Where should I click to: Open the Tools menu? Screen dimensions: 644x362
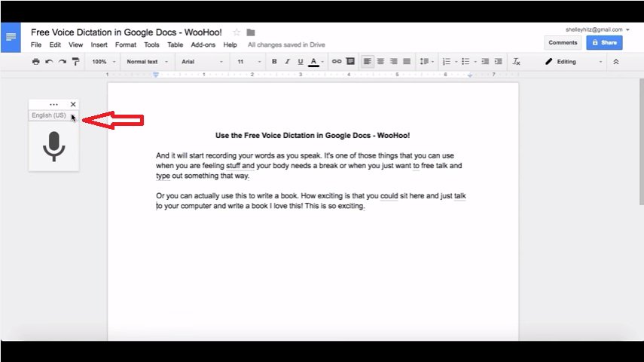(151, 44)
